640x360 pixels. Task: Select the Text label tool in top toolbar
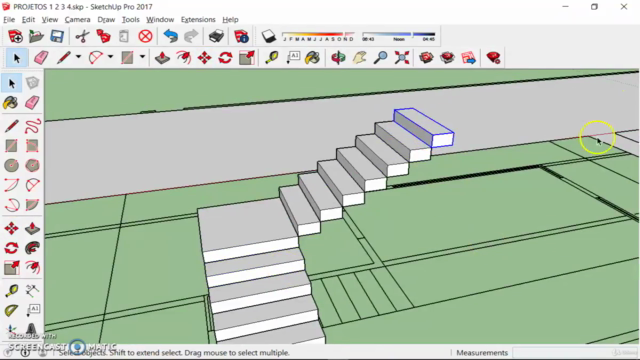pyautogui.click(x=293, y=58)
